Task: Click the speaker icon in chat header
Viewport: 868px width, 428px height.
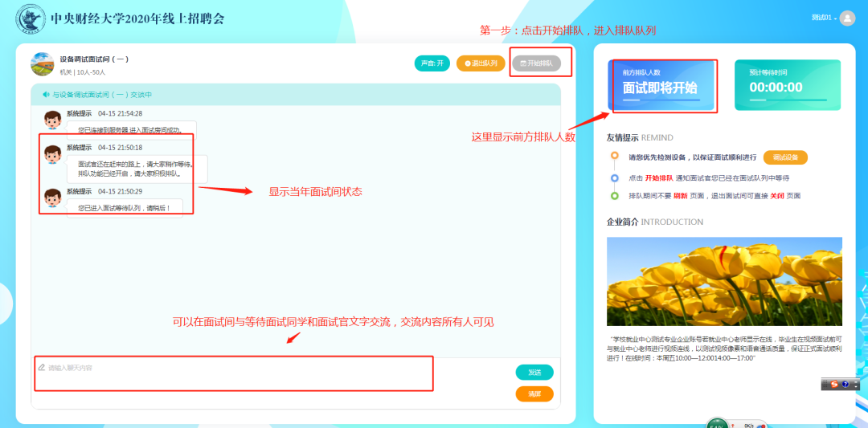Action: (x=47, y=95)
